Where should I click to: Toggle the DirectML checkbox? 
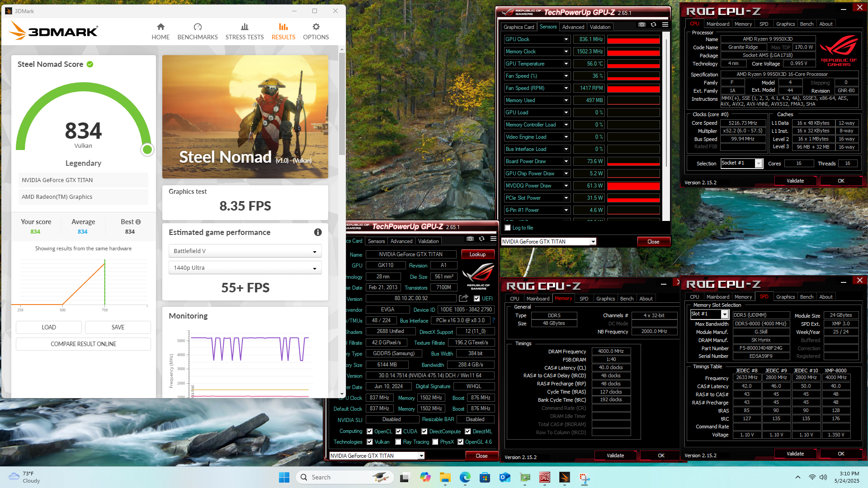coord(468,432)
